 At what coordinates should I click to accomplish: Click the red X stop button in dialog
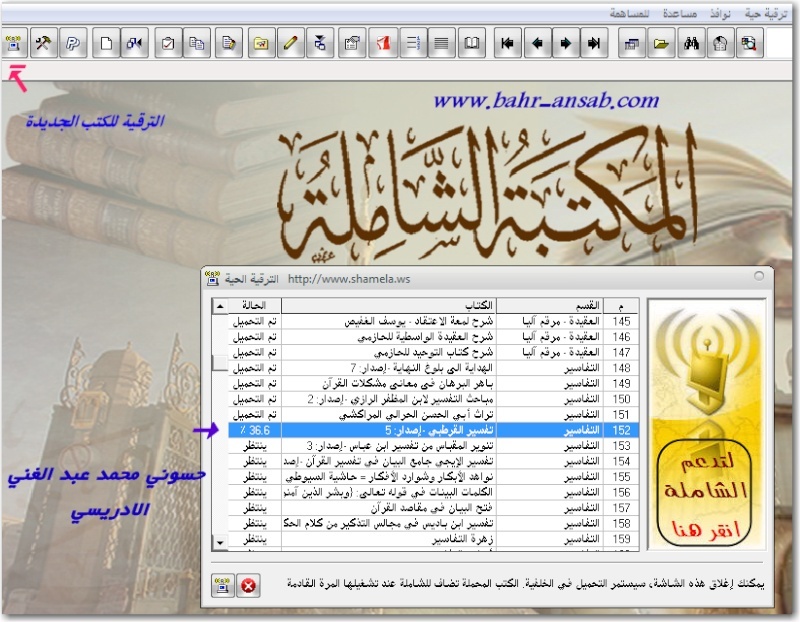248,585
